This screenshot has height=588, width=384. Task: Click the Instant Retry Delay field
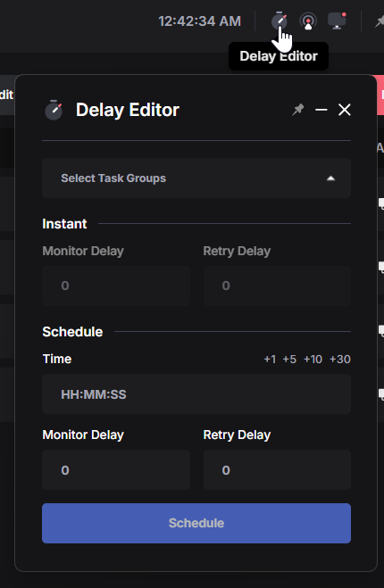click(x=277, y=286)
